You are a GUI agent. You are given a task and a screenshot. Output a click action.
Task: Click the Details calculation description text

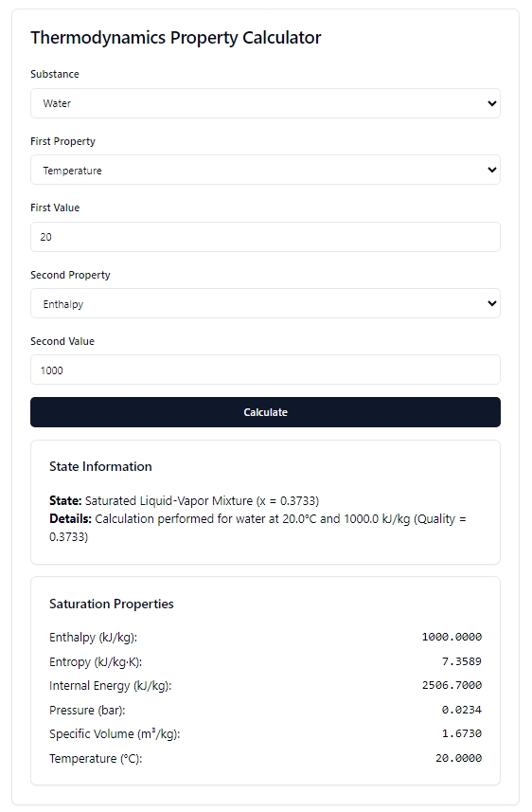point(257,528)
